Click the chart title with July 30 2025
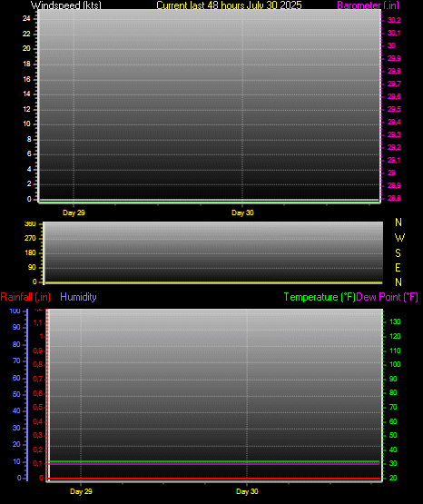 229,5
